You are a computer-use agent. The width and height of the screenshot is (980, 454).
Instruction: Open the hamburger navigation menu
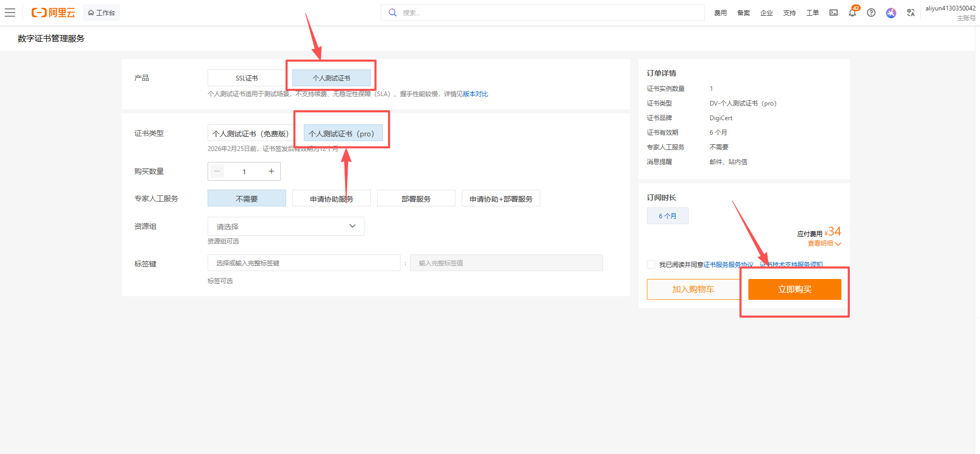pos(10,13)
